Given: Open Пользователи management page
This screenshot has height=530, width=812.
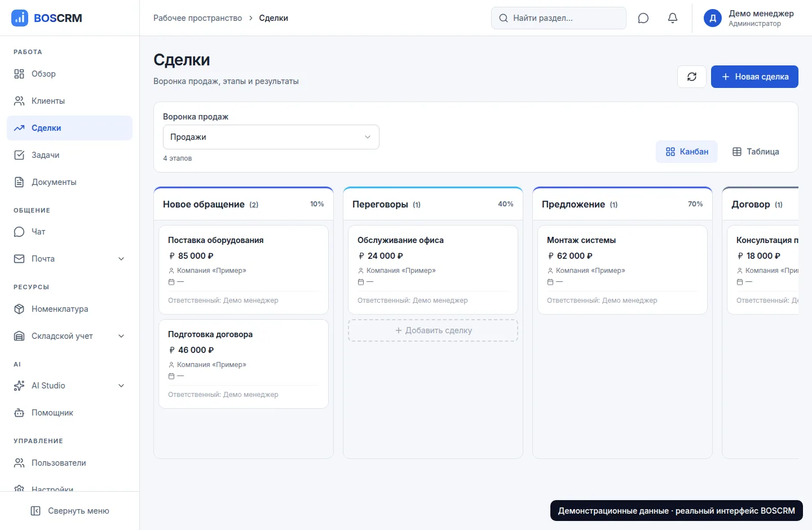Looking at the screenshot, I should (x=69, y=463).
